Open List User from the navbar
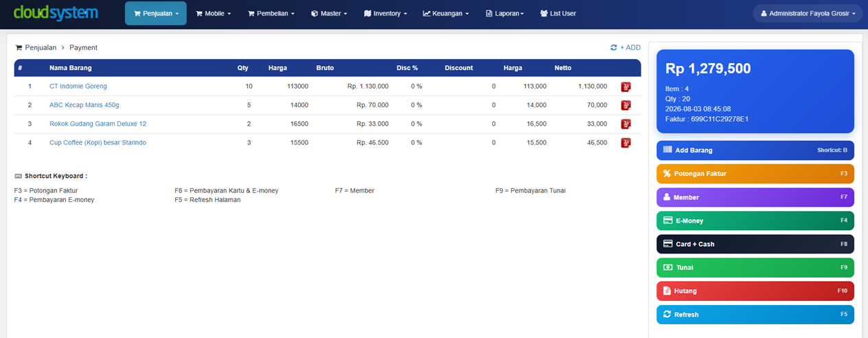The width and height of the screenshot is (868, 338). pos(558,13)
